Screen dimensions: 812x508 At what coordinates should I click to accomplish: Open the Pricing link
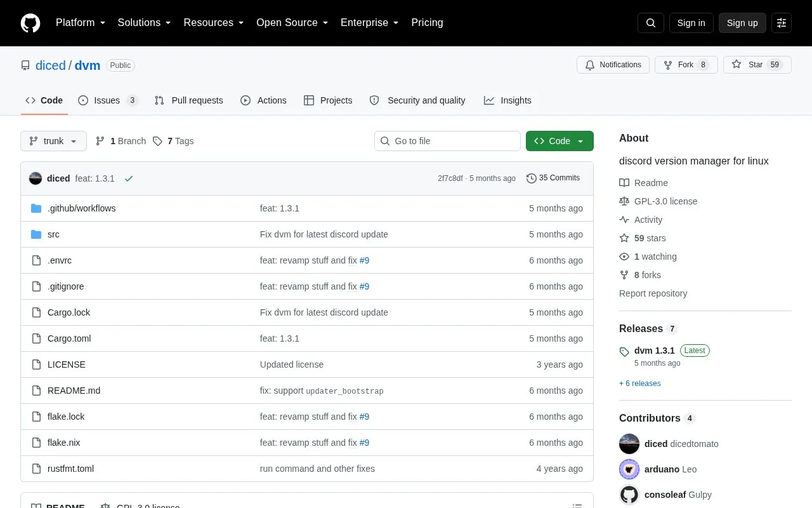tap(427, 23)
